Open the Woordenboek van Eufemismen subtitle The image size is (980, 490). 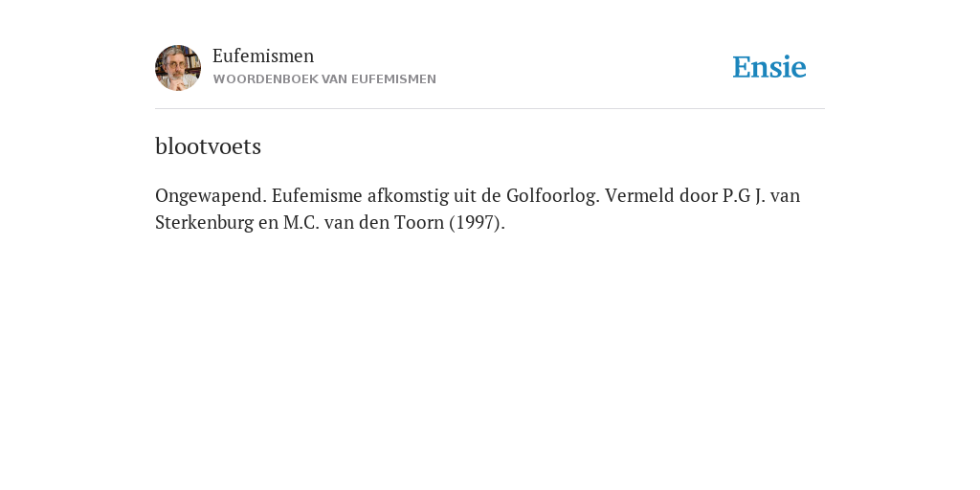324,79
